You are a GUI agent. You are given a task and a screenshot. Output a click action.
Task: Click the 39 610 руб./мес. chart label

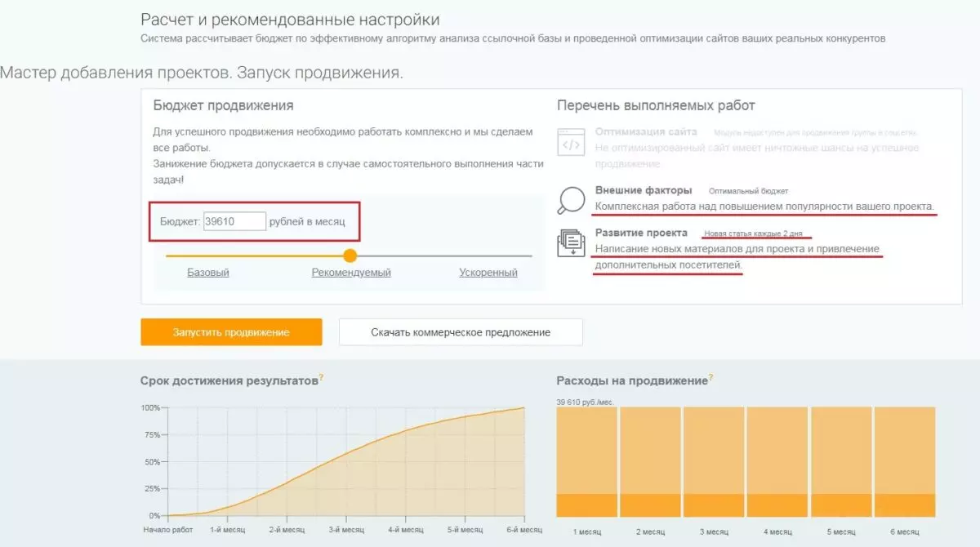pos(586,402)
